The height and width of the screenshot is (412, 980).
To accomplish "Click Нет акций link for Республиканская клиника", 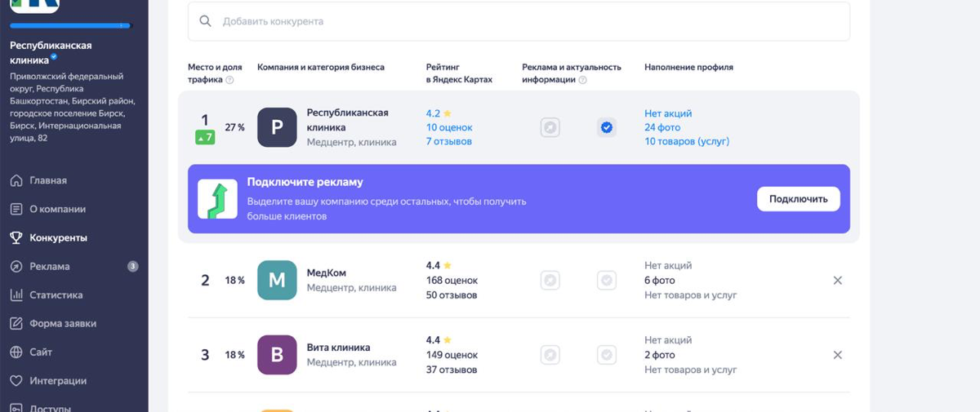I will coord(668,113).
